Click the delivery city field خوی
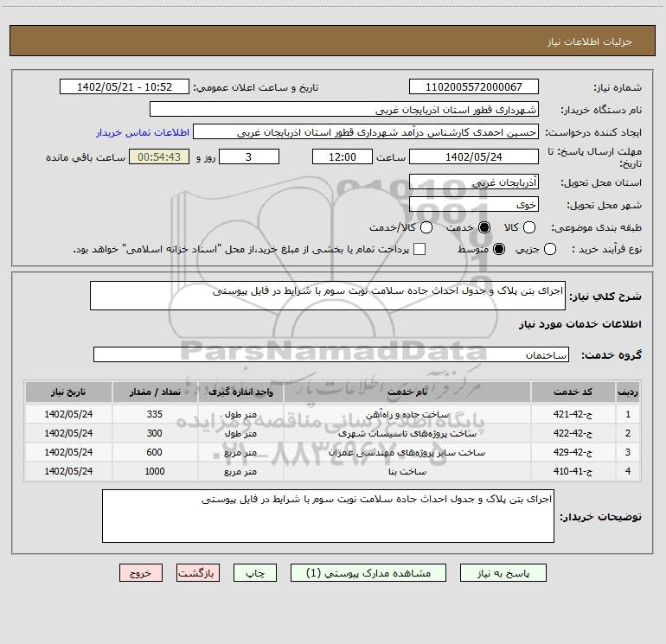This screenshot has height=644, width=666. tap(474, 205)
